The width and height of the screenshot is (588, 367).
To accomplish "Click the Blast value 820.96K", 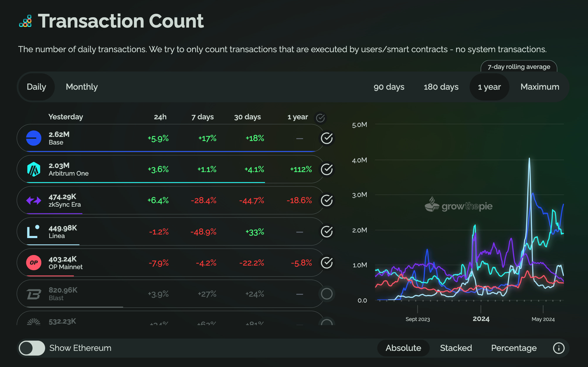I will pos(63,290).
